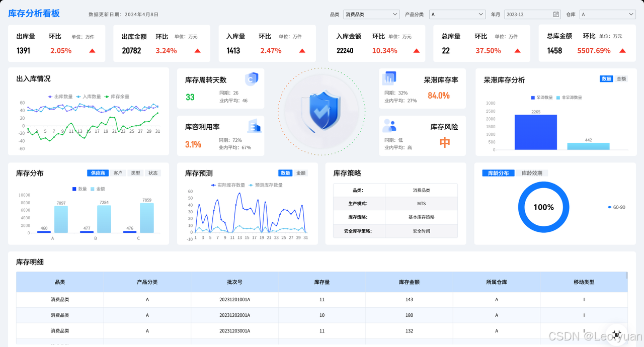The height and width of the screenshot is (347, 644).
Task: Open the 产品分类 dropdown
Action: pos(457,15)
